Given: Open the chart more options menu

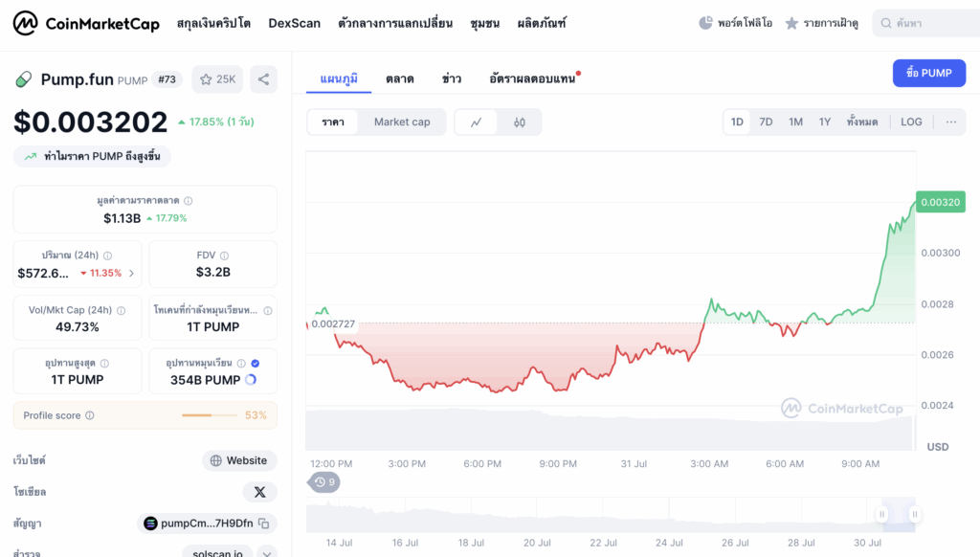Looking at the screenshot, I should (x=950, y=123).
